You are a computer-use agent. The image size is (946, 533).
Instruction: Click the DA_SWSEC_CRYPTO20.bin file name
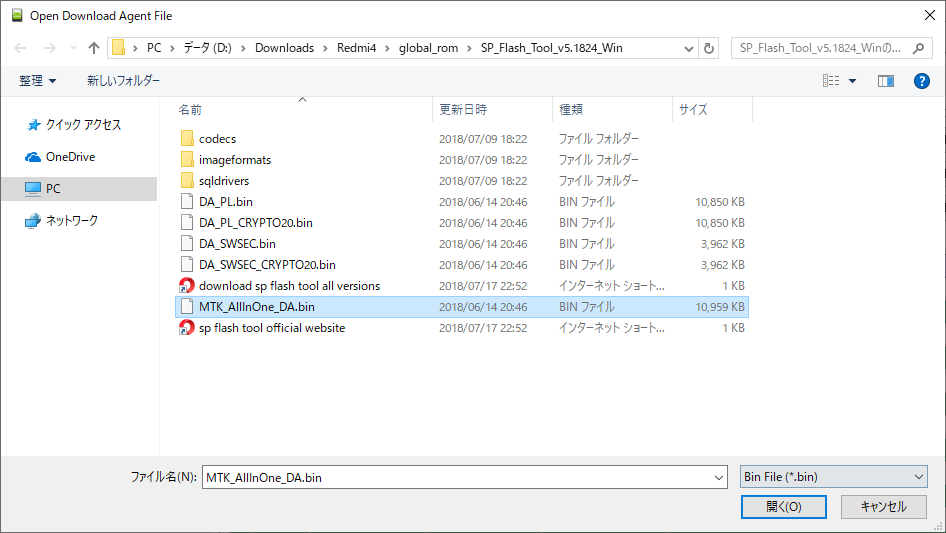267,265
